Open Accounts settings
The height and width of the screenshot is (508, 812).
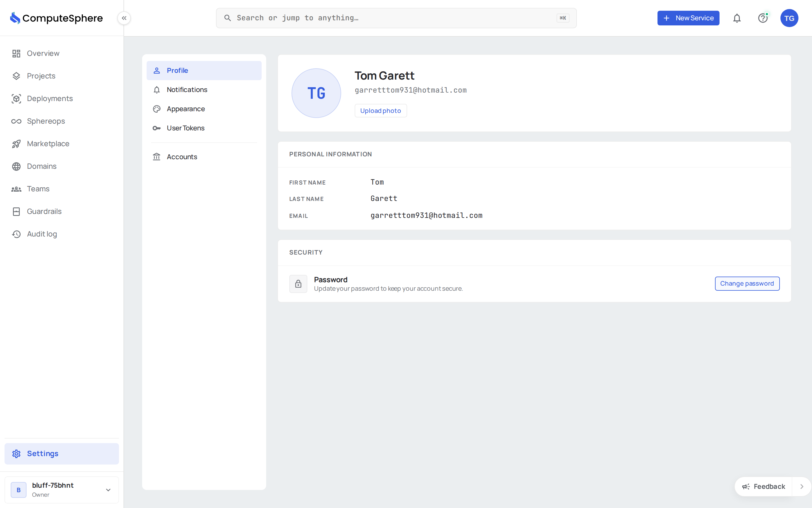[x=204, y=157]
